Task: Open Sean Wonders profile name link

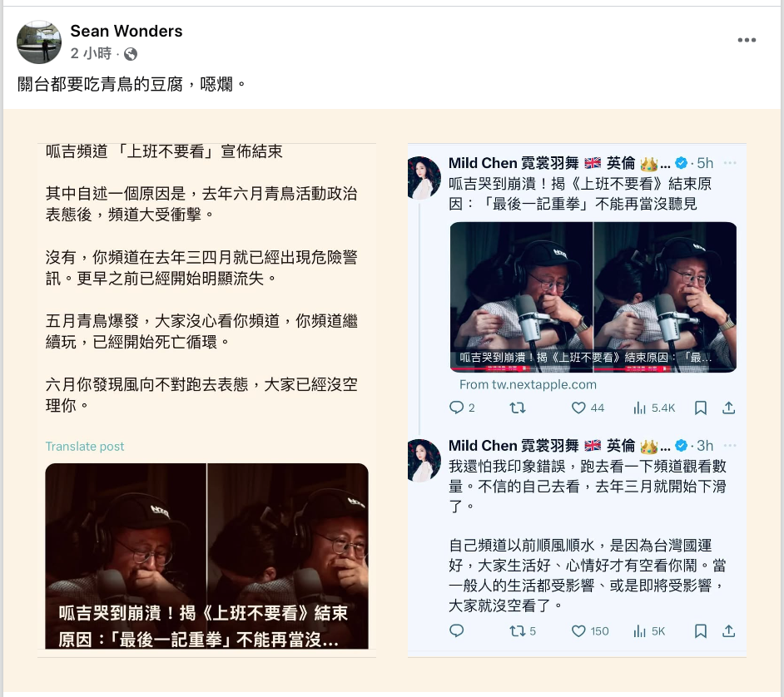Action: [x=126, y=31]
